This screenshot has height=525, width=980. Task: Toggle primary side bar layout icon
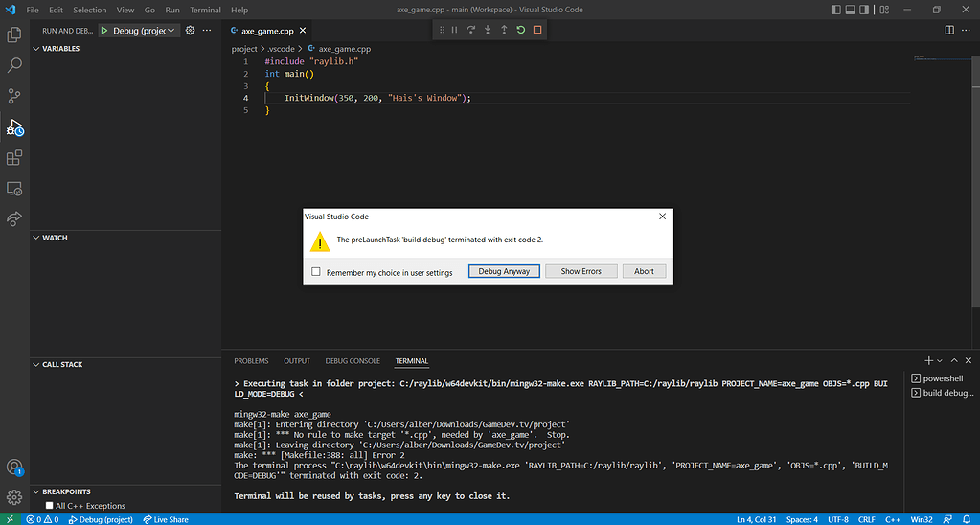pos(836,10)
